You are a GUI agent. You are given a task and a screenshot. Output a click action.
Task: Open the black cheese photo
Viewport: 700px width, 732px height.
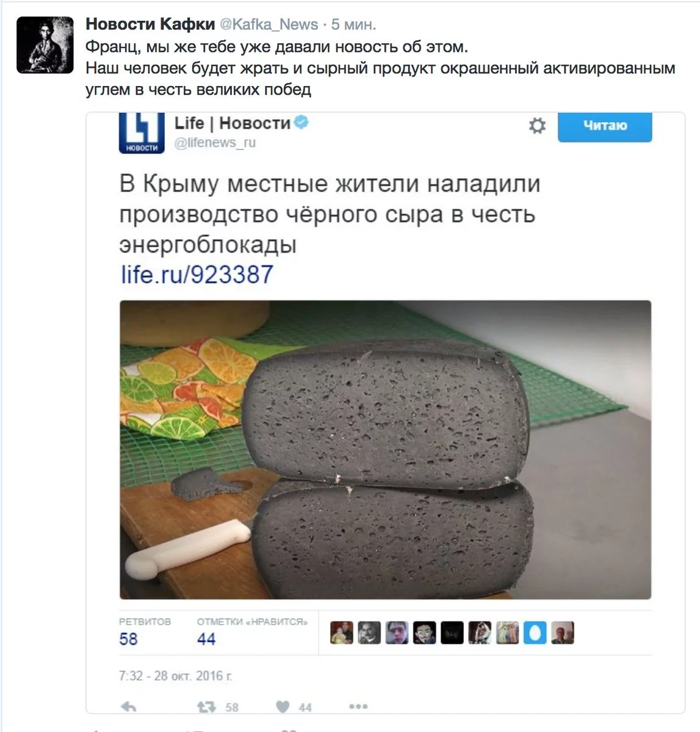pos(386,449)
